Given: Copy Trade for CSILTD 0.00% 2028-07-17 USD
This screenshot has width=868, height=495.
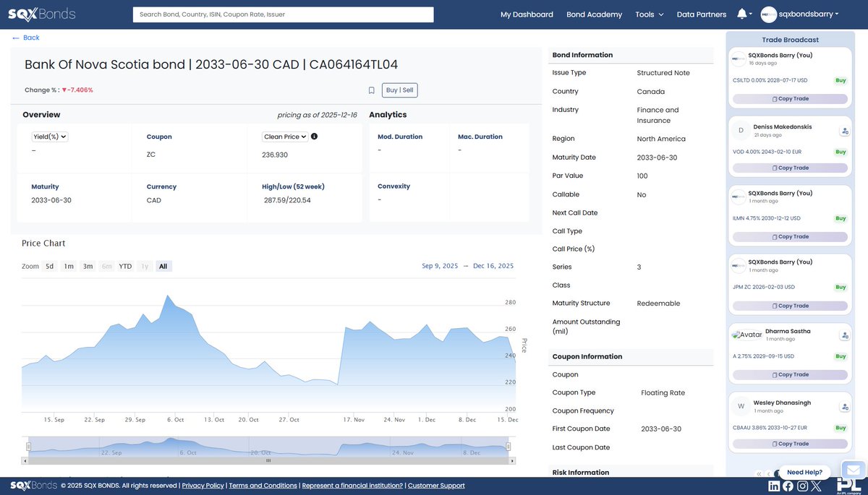Looking at the screenshot, I should [x=790, y=98].
